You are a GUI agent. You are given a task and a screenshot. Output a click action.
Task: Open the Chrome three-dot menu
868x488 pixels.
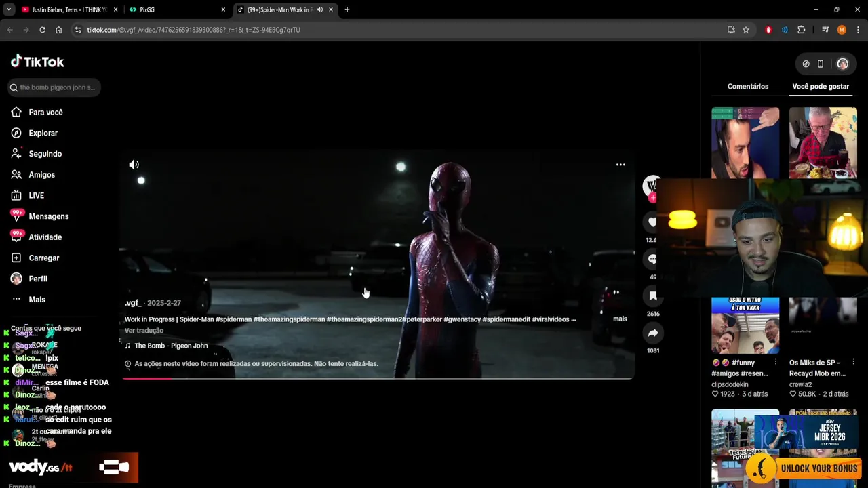858,30
